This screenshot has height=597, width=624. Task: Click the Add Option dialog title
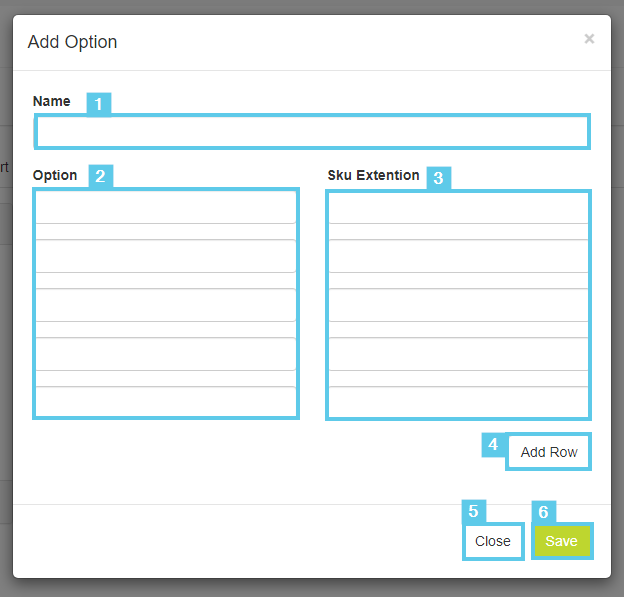[x=73, y=42]
